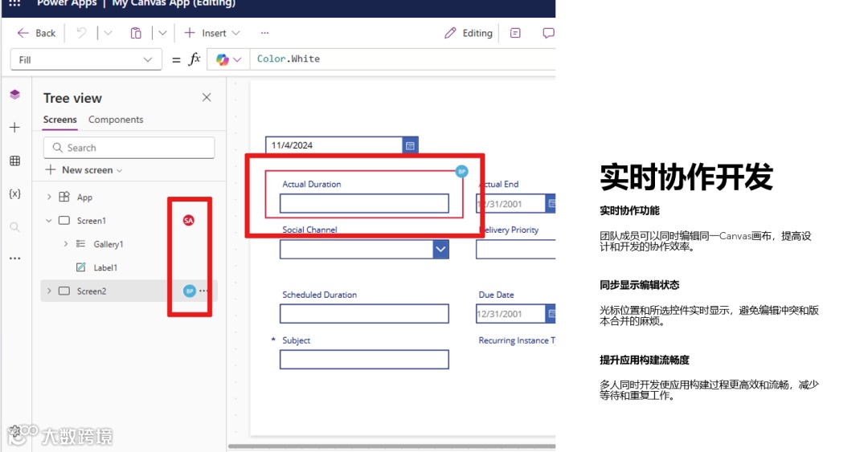This screenshot has height=452, width=868.
Task: Click the 11/4/2024 date field
Action: click(334, 145)
